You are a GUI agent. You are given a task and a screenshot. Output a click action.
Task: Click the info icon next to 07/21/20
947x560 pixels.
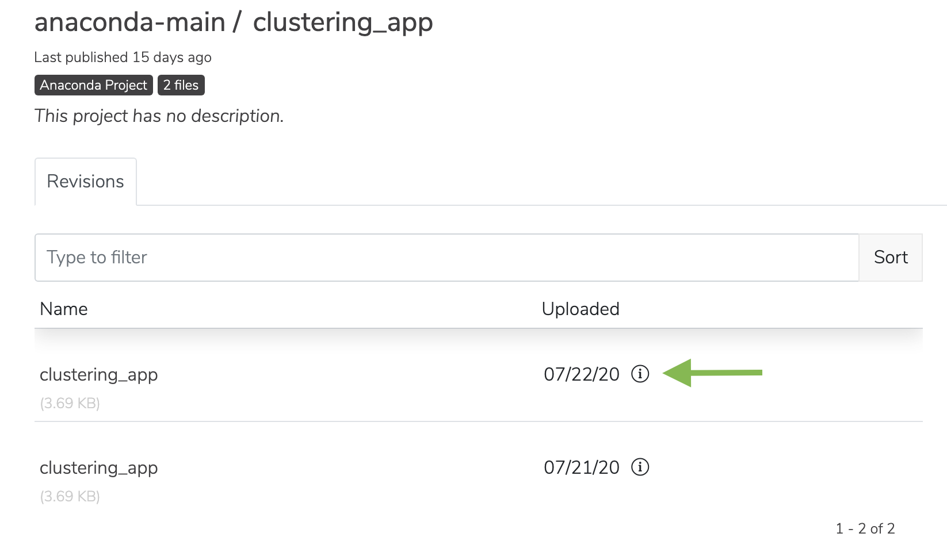640,467
